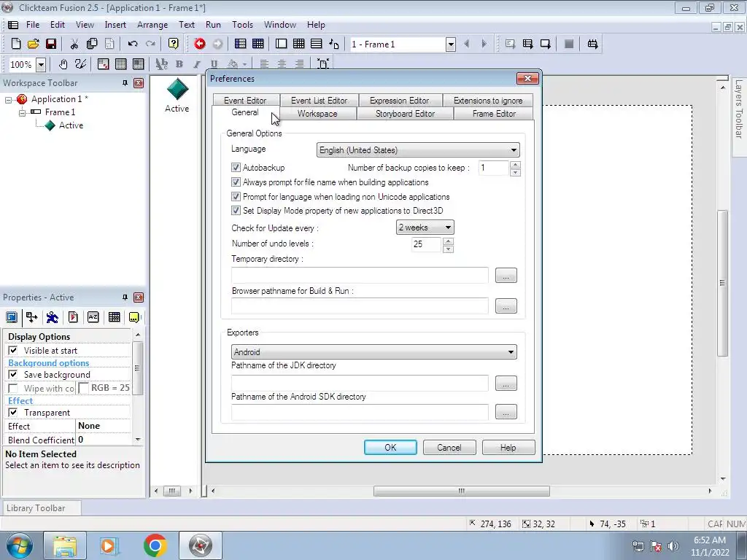Click the Cut scissors icon
747x560 pixels.
click(x=74, y=44)
